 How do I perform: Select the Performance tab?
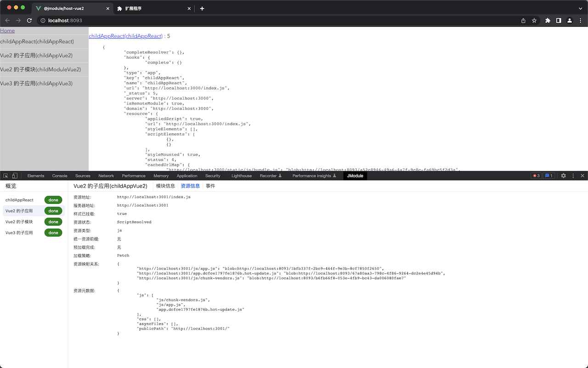coord(134,176)
